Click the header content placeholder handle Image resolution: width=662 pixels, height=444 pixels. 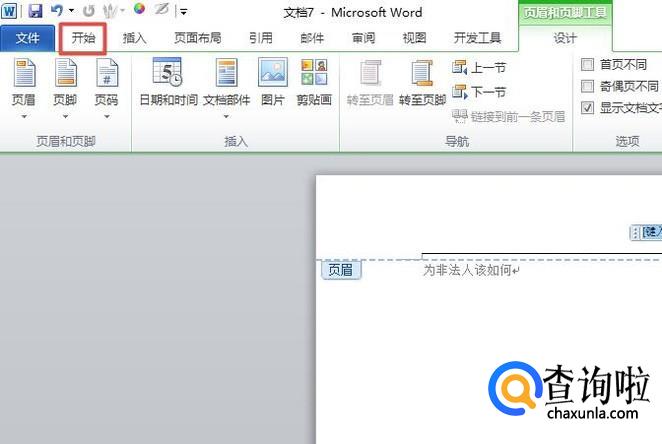click(635, 233)
